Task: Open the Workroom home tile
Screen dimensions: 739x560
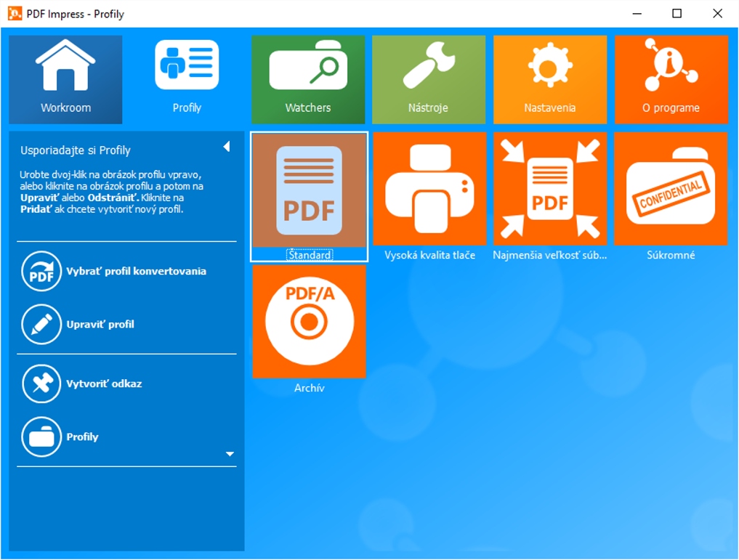Action: [x=65, y=79]
